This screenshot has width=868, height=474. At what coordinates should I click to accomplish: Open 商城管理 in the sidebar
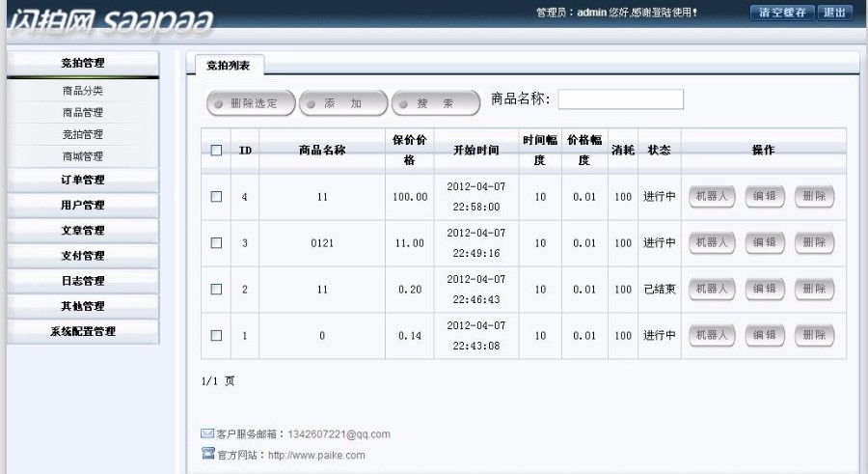pyautogui.click(x=83, y=156)
